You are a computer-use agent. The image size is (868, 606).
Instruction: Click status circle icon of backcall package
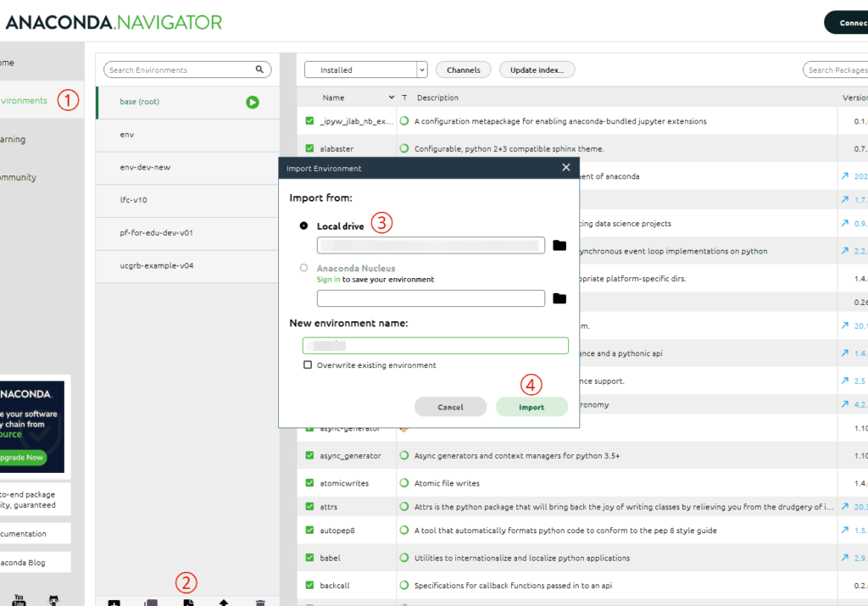(404, 585)
